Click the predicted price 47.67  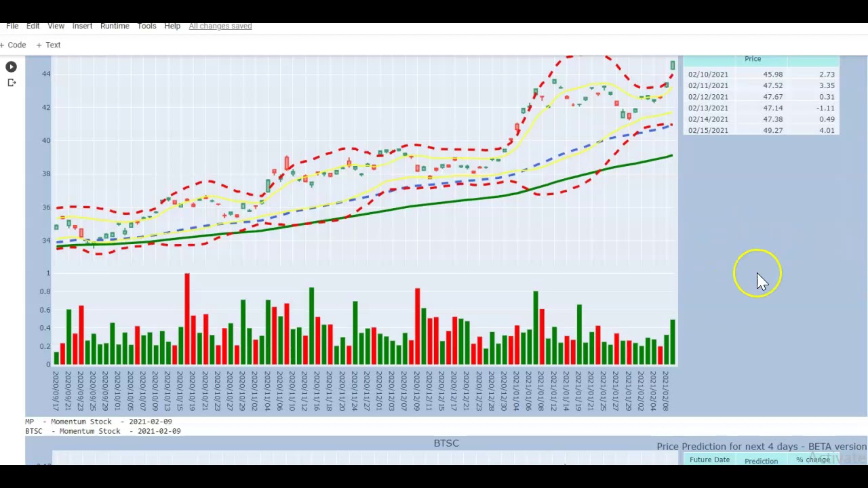pyautogui.click(x=772, y=97)
